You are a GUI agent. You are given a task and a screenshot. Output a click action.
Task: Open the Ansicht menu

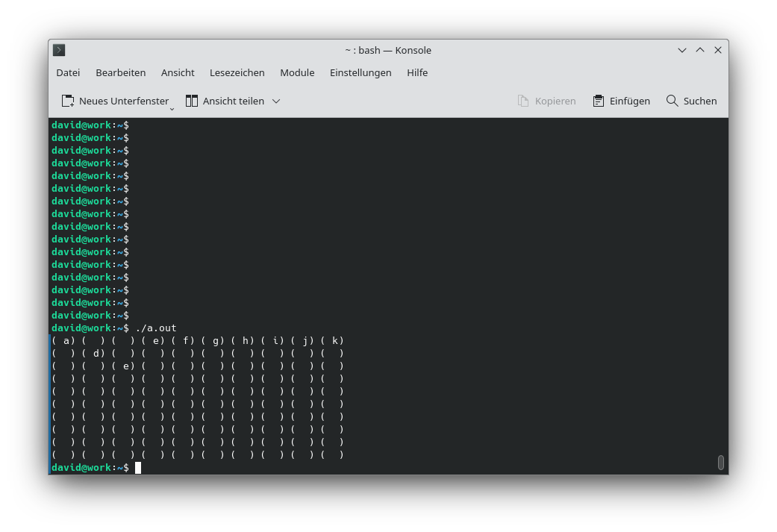click(178, 72)
